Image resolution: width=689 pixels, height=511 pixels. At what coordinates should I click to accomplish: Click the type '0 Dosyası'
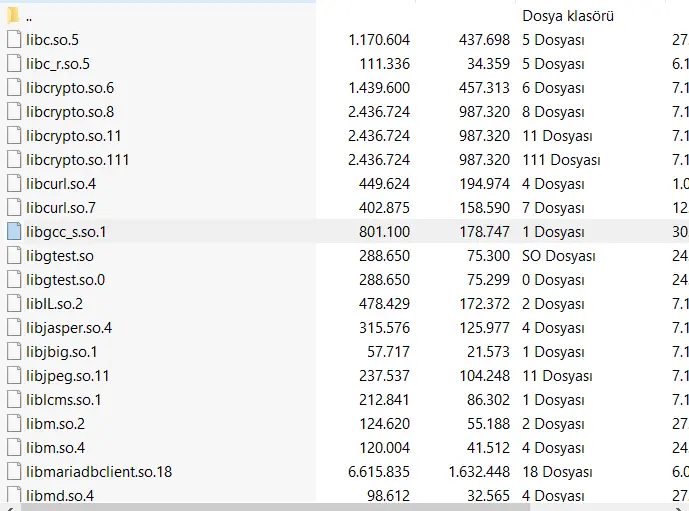pos(553,280)
